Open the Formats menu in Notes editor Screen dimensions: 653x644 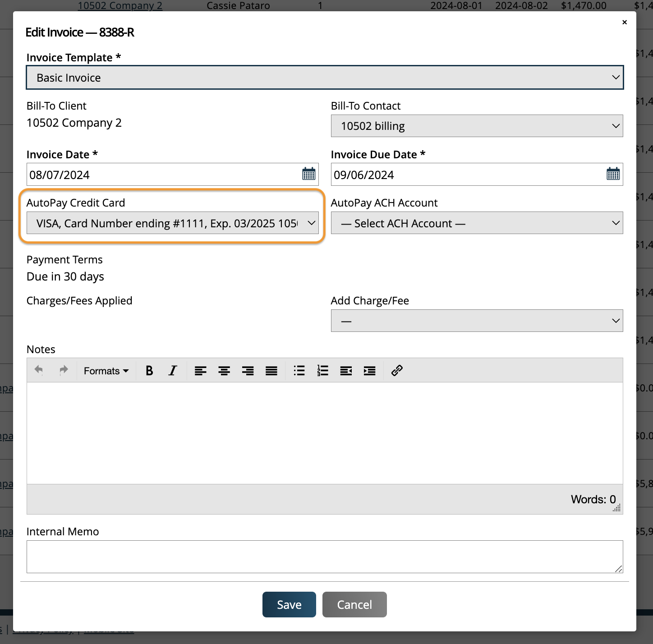tap(106, 371)
